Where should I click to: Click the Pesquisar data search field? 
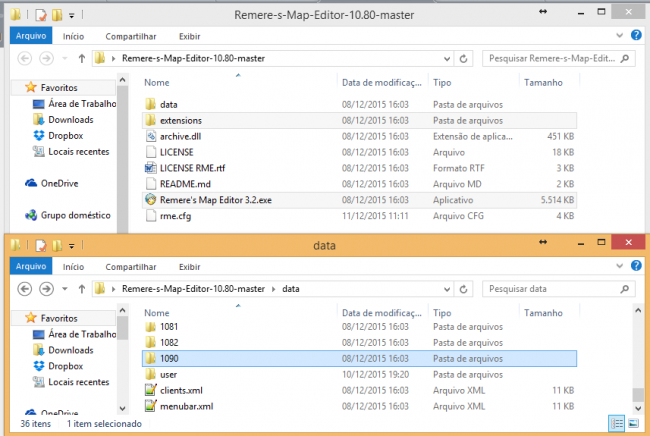coord(558,289)
